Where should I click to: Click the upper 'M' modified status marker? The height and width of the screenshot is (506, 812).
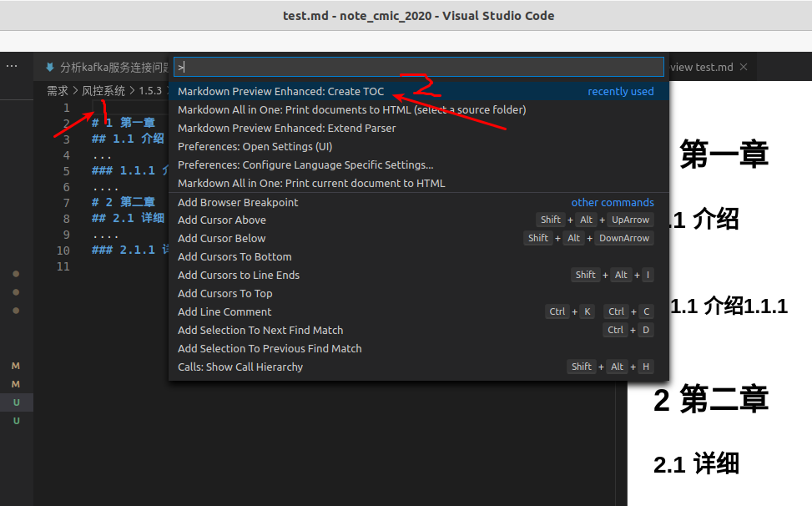tap(16, 366)
